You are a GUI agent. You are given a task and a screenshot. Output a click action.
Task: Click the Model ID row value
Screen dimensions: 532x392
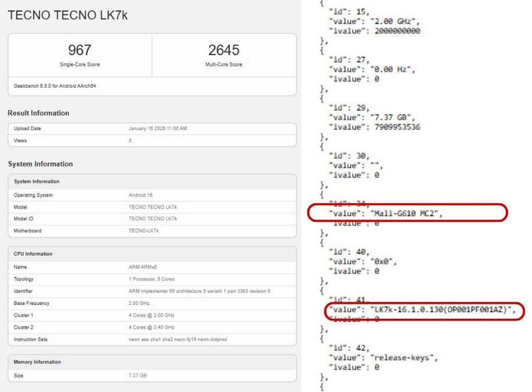pyautogui.click(x=152, y=219)
